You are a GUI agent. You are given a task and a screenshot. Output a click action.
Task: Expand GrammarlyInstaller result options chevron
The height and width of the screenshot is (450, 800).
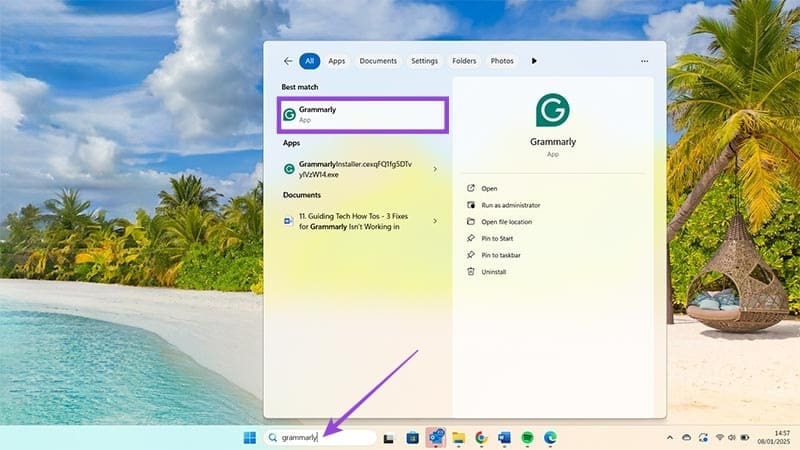point(434,169)
